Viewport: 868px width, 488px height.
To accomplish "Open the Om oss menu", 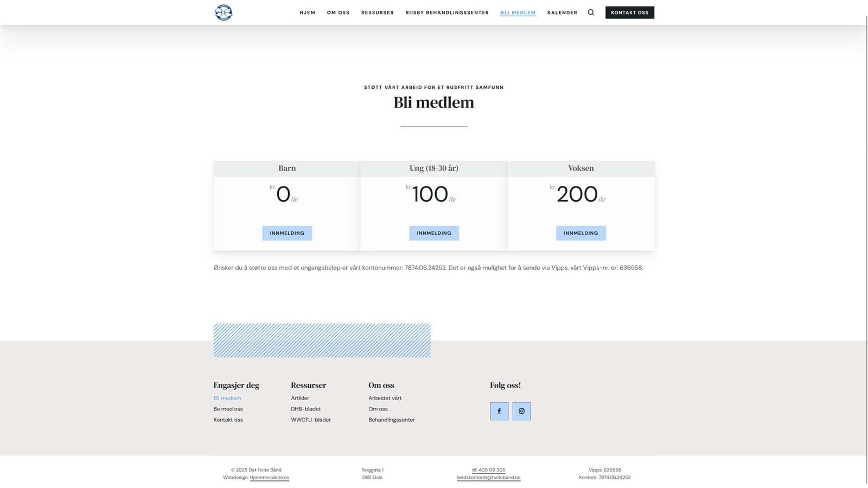I will pos(338,12).
